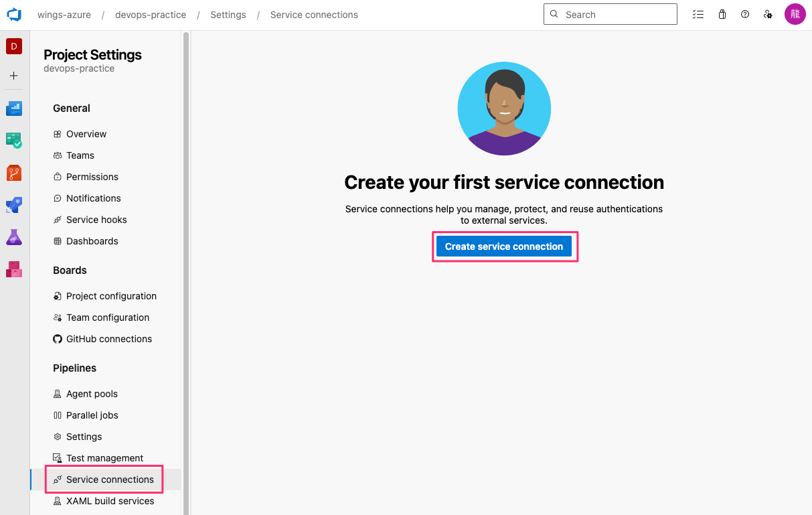Click the settings panel vertical scrollbar
Viewport: 812px width, 515px height.
186,273
